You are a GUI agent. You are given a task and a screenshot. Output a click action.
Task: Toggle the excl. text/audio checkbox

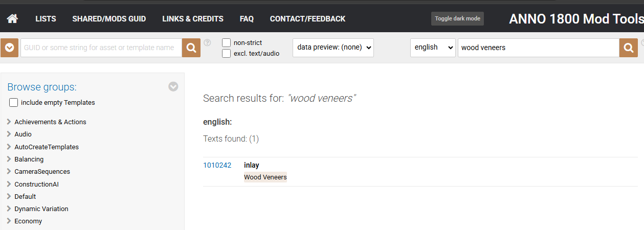click(x=226, y=53)
